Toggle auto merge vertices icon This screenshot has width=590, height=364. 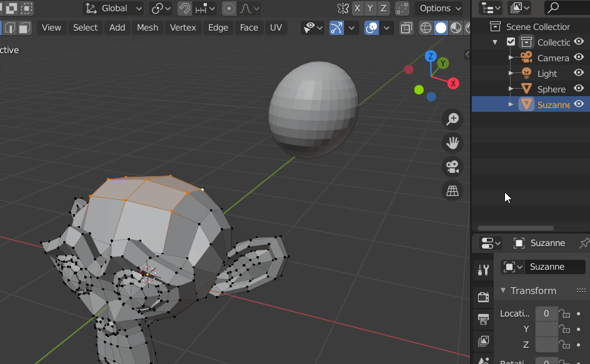(x=402, y=8)
